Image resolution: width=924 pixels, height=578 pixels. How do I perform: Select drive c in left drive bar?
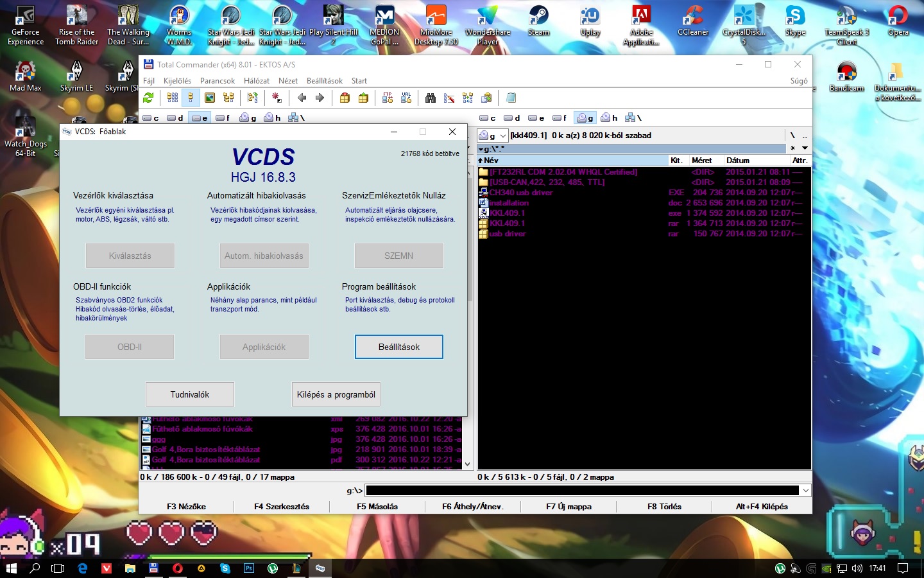click(x=151, y=118)
